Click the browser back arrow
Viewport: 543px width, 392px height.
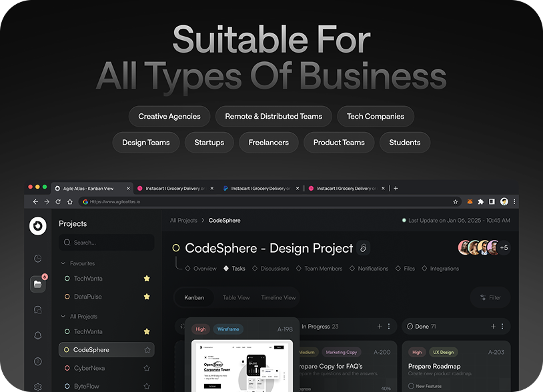tap(35, 202)
